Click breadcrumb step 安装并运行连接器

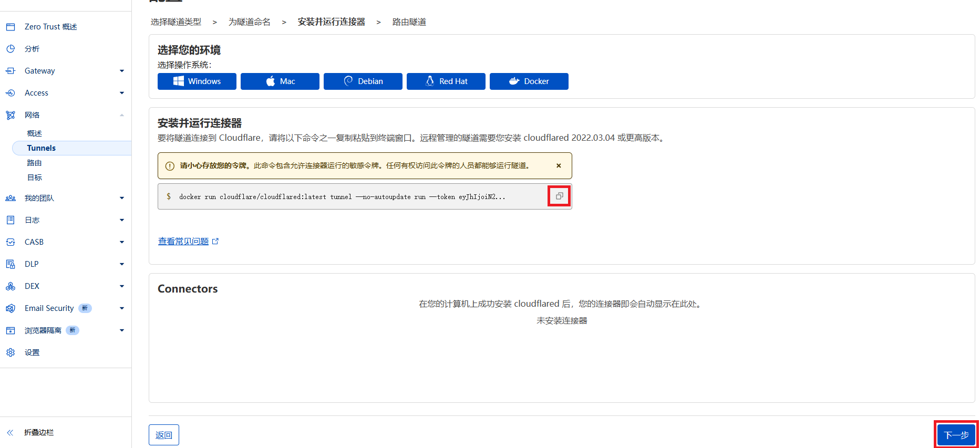332,22
